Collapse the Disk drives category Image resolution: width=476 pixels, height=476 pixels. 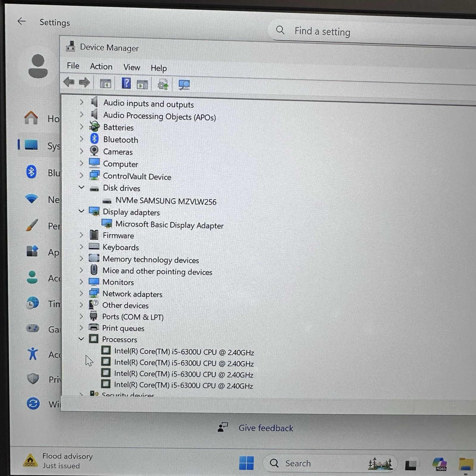coord(81,187)
